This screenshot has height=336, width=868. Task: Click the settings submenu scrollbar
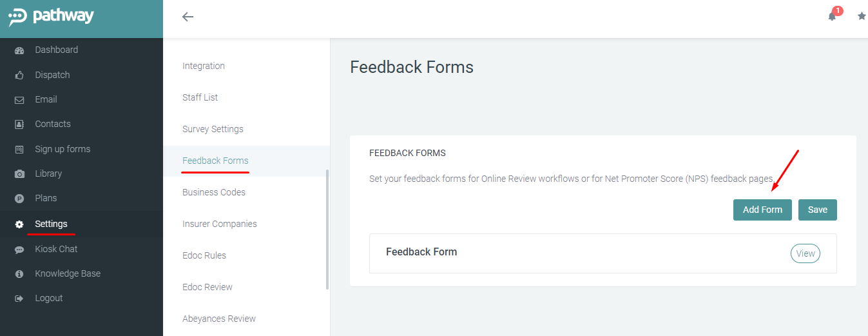327,229
